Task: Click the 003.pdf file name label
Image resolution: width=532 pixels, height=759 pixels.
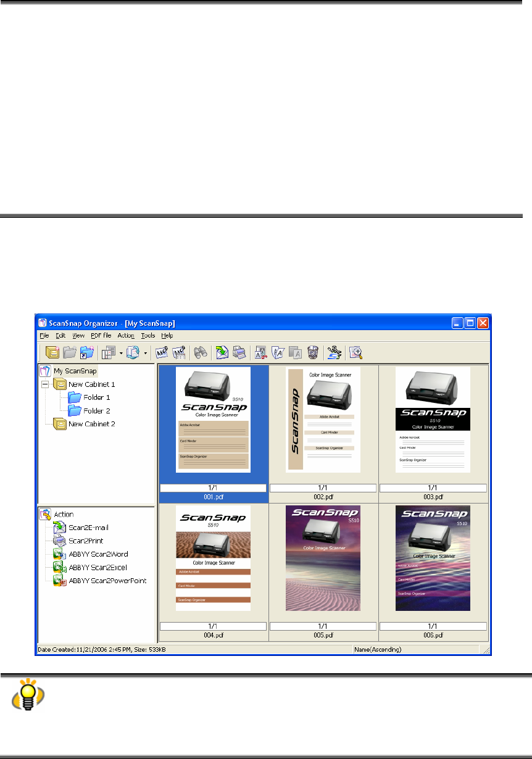Action: pyautogui.click(x=433, y=497)
